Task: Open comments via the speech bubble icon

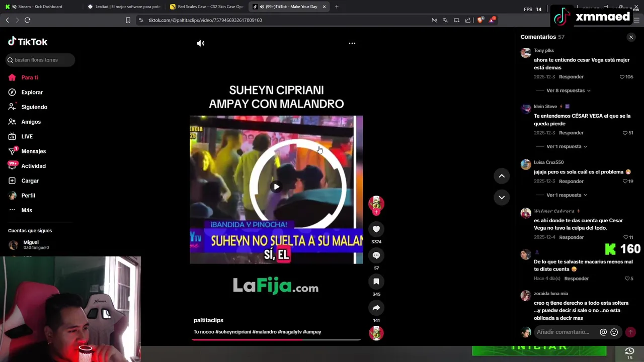Action: coord(376,255)
